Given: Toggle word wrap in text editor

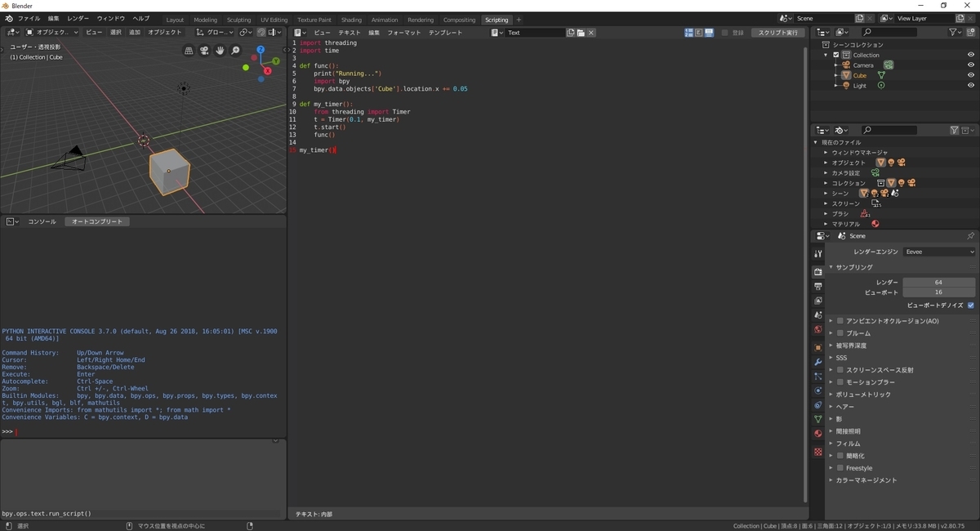Looking at the screenshot, I should click(x=699, y=33).
